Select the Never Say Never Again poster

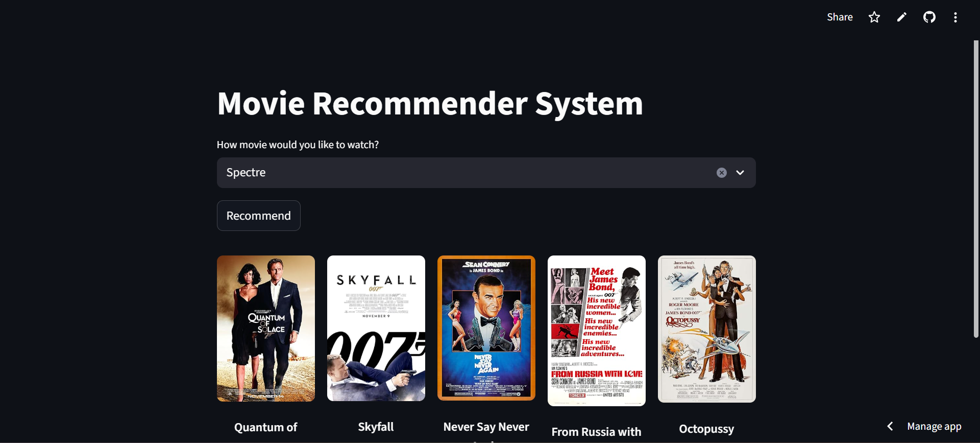[486, 328]
